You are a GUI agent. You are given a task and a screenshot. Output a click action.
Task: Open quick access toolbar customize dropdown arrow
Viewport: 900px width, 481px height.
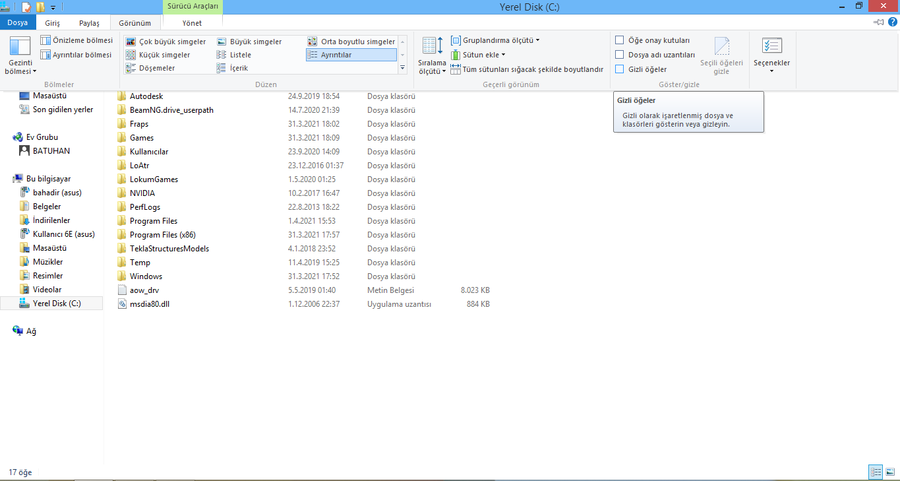click(x=53, y=7)
